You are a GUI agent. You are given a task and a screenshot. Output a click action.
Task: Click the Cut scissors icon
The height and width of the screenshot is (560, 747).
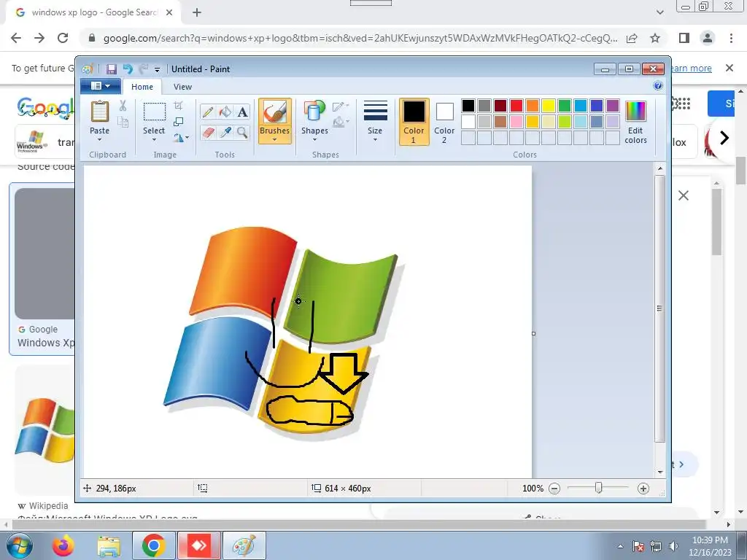point(123,106)
